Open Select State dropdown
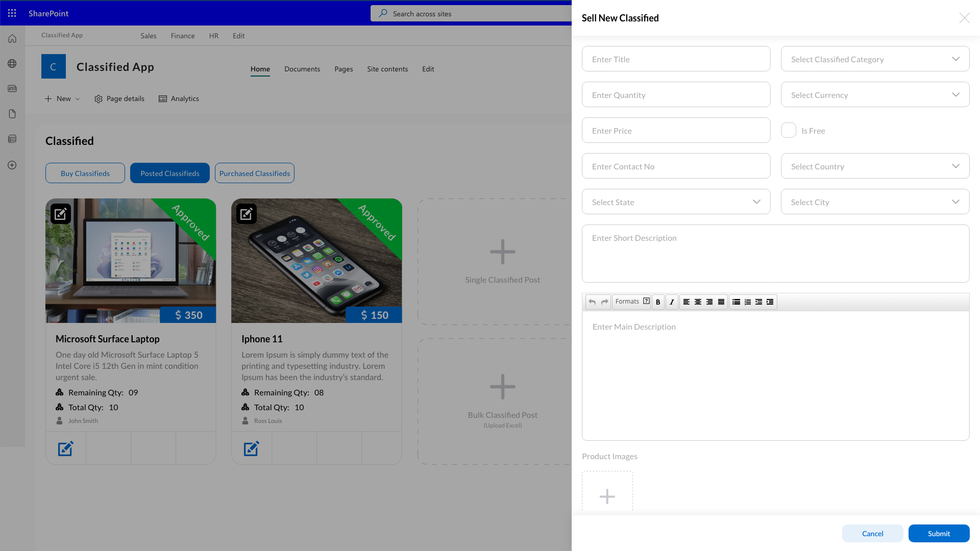 (676, 202)
